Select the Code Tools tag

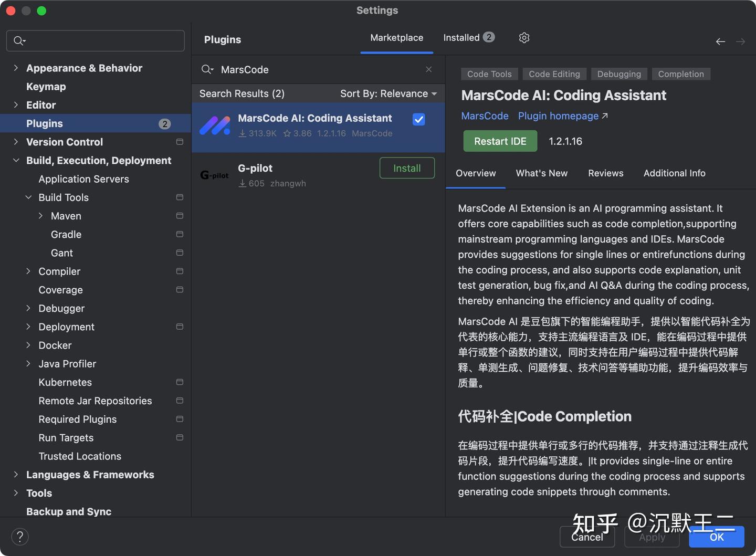pyautogui.click(x=489, y=74)
